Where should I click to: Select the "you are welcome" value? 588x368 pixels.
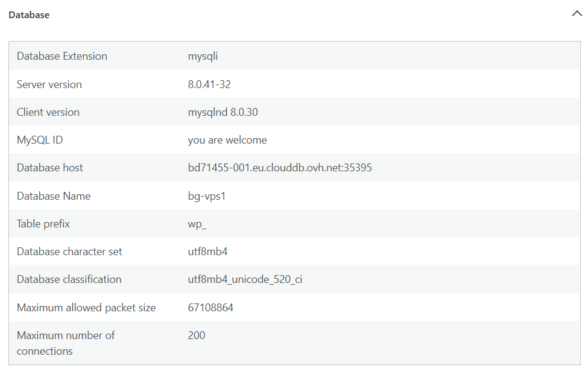pos(227,140)
